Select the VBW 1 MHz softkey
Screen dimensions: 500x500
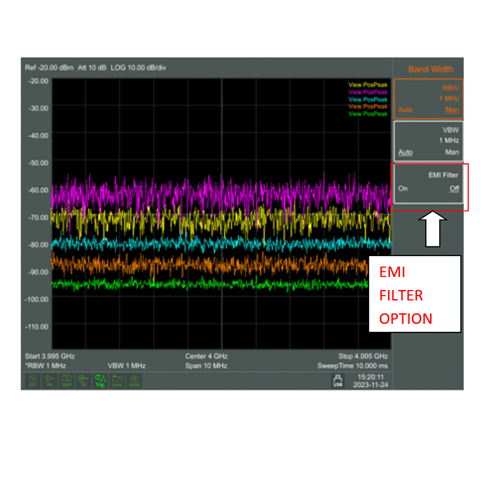[x=428, y=141]
